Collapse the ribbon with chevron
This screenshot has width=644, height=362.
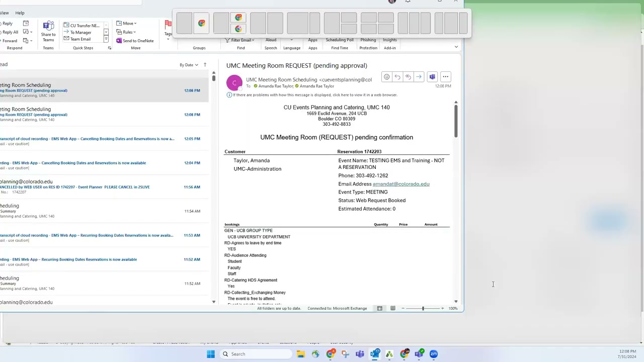pyautogui.click(x=456, y=47)
